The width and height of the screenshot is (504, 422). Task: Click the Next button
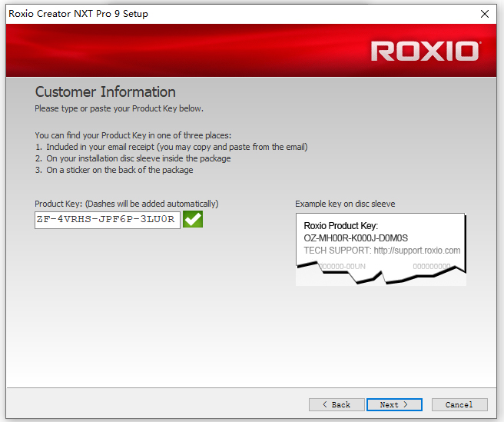394,404
